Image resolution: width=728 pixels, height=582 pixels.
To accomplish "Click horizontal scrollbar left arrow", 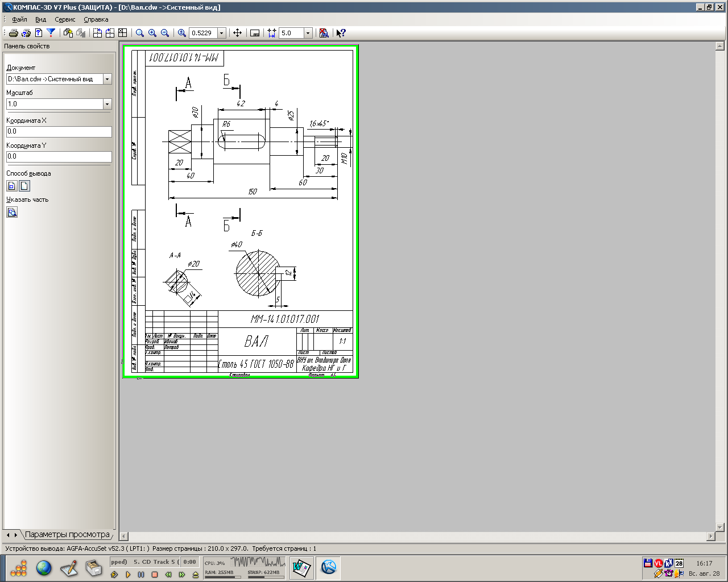I will (124, 536).
